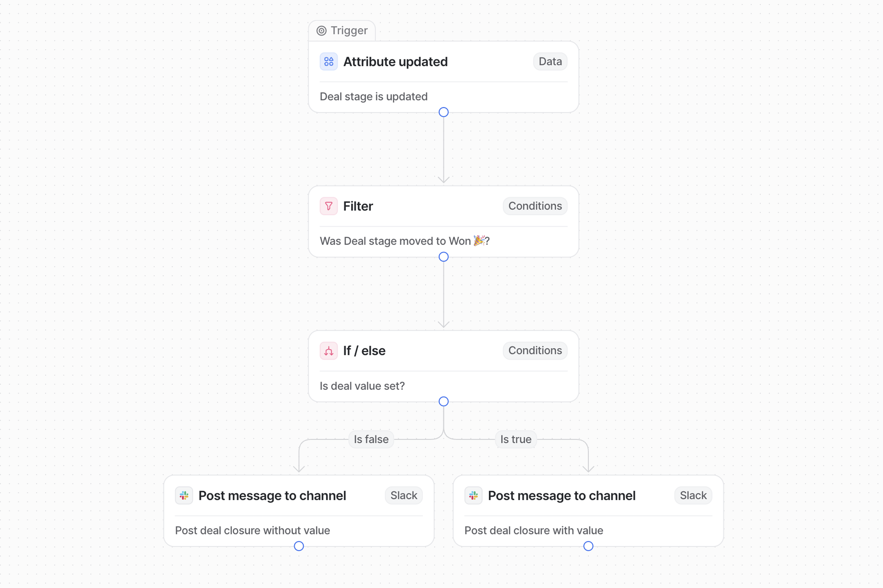Image resolution: width=883 pixels, height=588 pixels.
Task: Click the Conditions tag on If / else node
Action: tap(535, 351)
